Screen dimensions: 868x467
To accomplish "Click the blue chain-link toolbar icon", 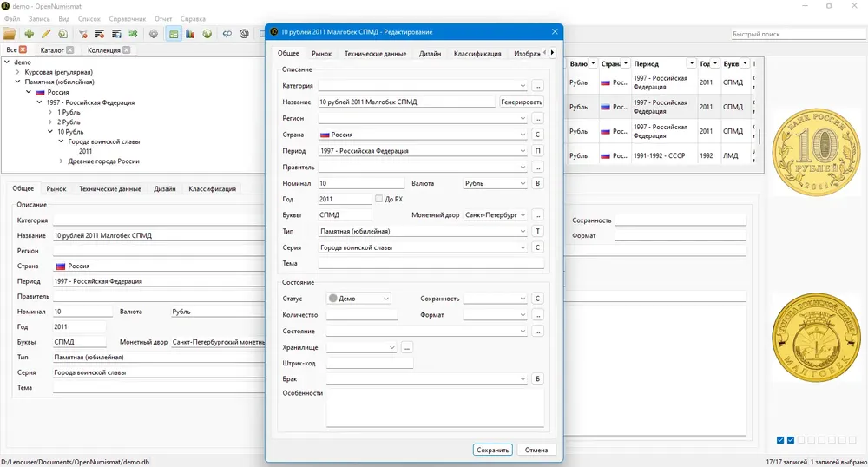I will [x=227, y=34].
